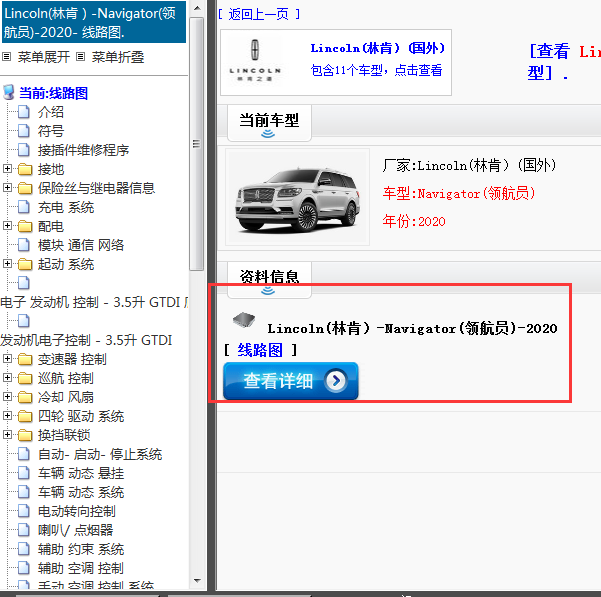The image size is (601, 597).
Task: Open the 线路图 link in 资料信息
Action: point(260,350)
